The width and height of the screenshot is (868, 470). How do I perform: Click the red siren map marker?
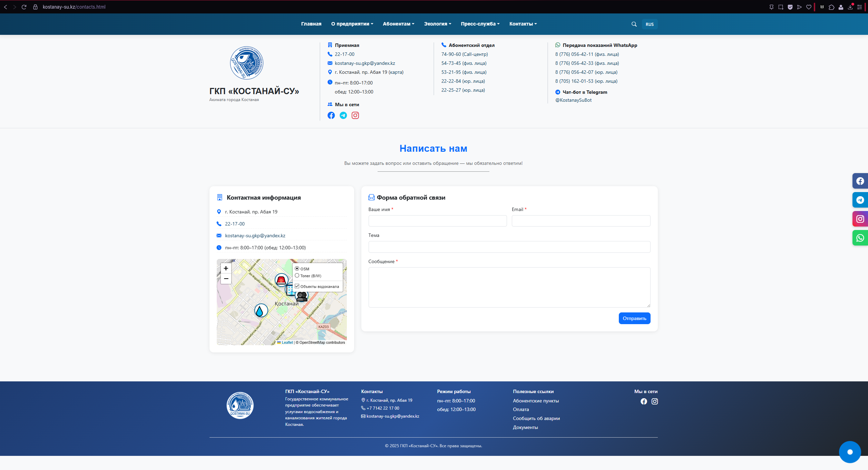coord(281,280)
